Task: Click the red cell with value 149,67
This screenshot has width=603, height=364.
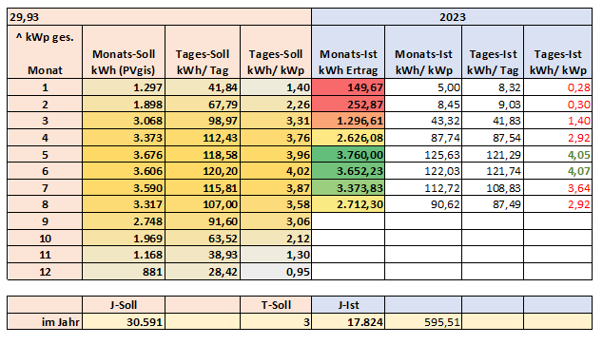Action: point(348,87)
